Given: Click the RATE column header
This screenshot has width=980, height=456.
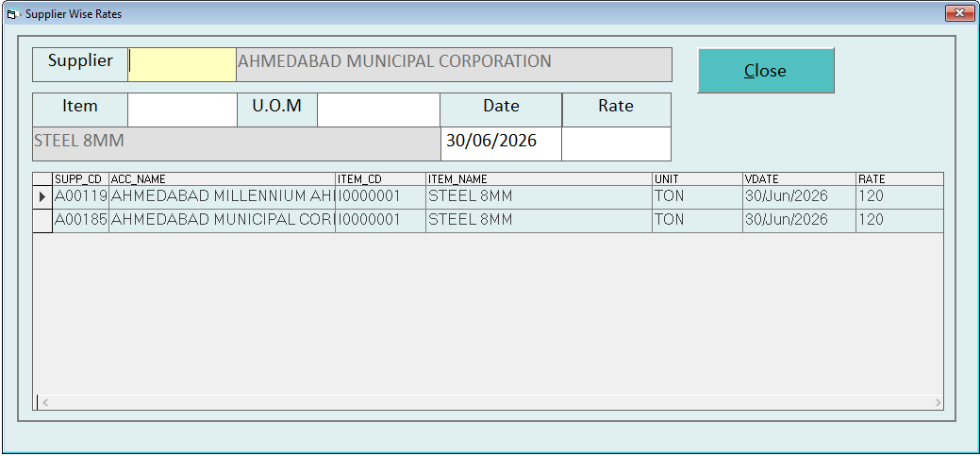Looking at the screenshot, I should [900, 178].
